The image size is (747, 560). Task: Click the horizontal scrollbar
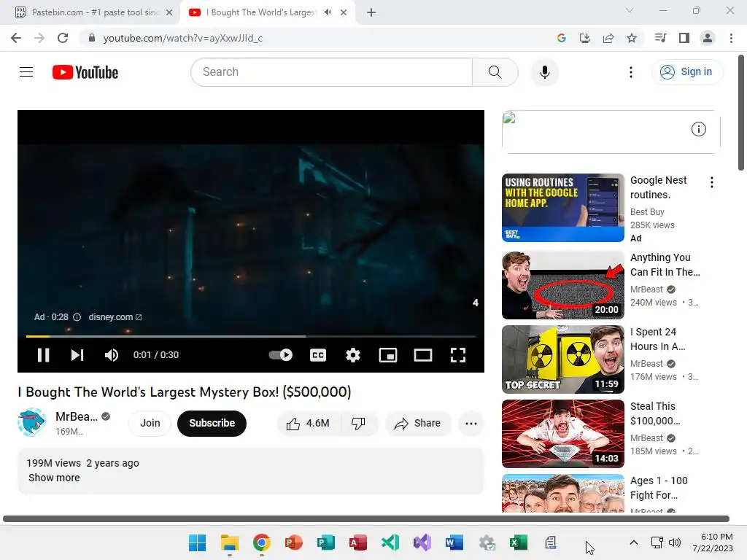[366, 518]
